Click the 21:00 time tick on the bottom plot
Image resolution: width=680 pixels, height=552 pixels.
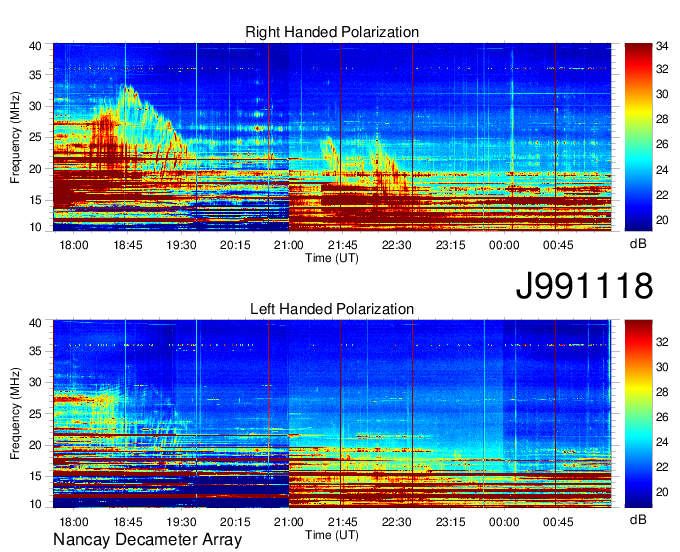289,522
